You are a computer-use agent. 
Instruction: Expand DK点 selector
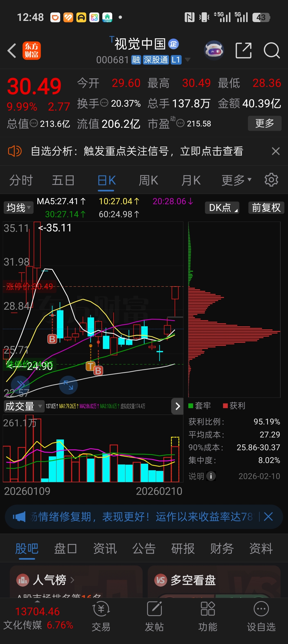click(x=222, y=207)
